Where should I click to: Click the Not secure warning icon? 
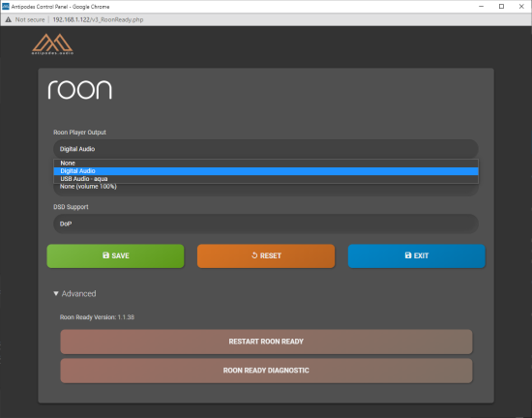[8, 19]
